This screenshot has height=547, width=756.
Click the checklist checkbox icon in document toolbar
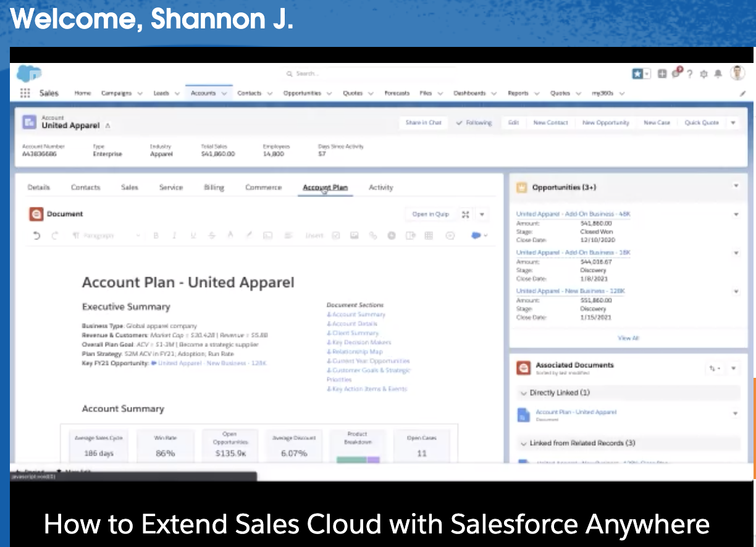[x=335, y=235]
